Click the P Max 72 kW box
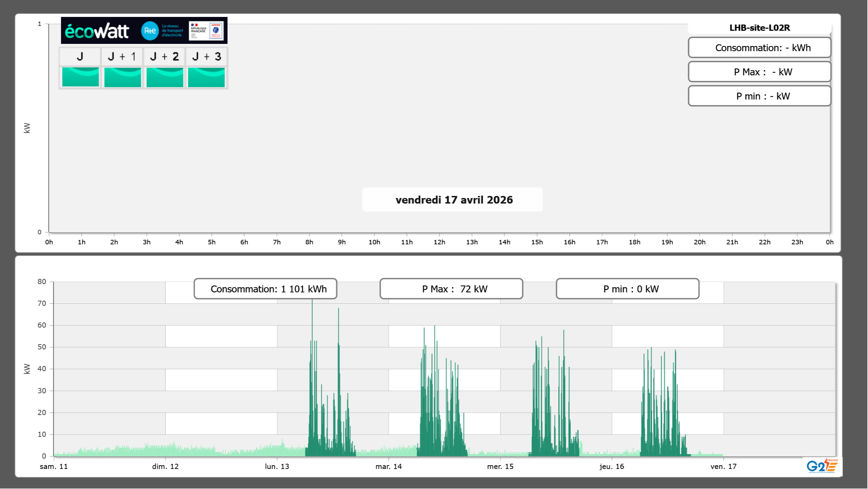 pyautogui.click(x=451, y=289)
